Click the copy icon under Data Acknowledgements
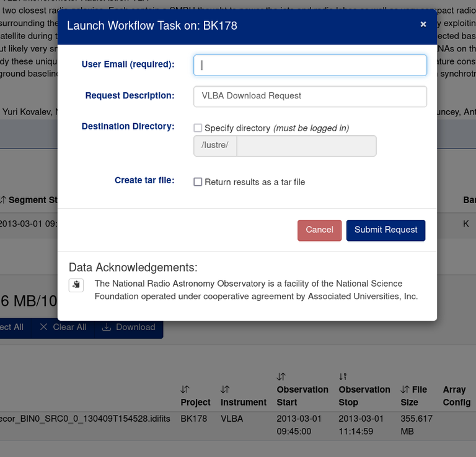 pyautogui.click(x=76, y=284)
